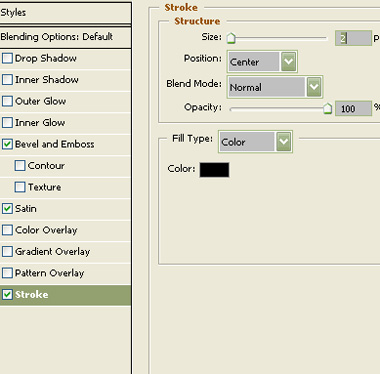Open the Bevel and Emboss settings label

[55, 144]
